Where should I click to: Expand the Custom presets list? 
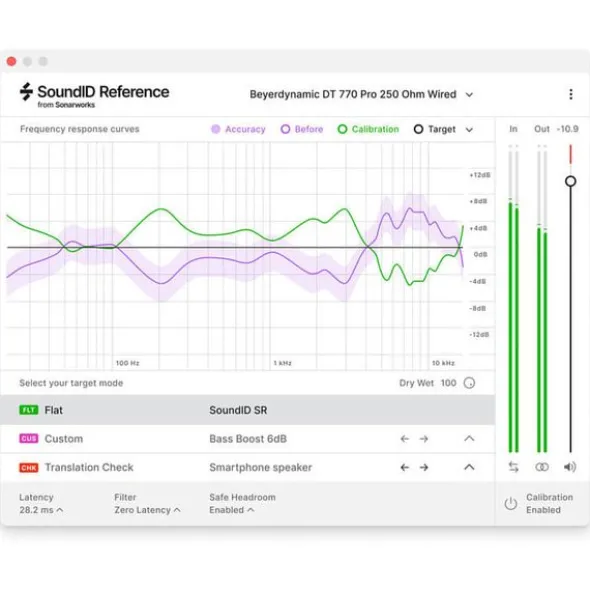[469, 438]
